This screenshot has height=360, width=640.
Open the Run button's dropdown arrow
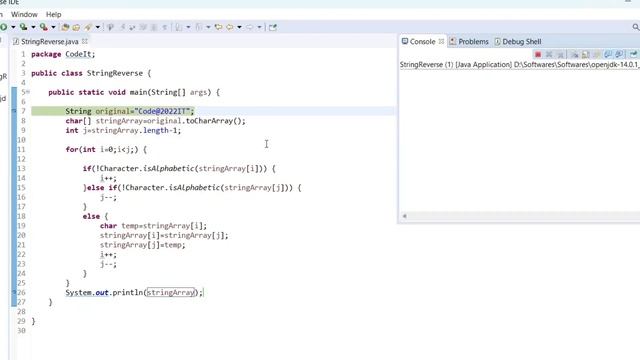(13, 27)
